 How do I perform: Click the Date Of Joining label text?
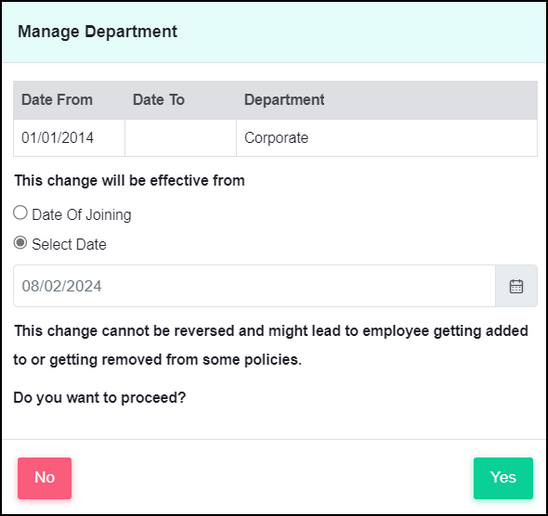pos(81,215)
